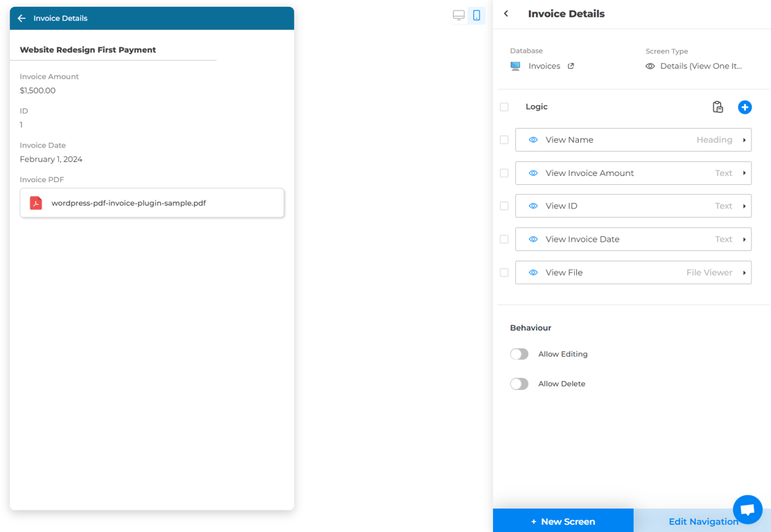Click the PDF file icon in preview
The width and height of the screenshot is (771, 532).
[36, 203]
